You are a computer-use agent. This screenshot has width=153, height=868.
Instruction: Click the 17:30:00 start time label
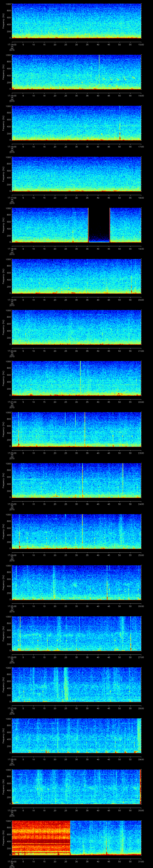[x=12, y=861]
